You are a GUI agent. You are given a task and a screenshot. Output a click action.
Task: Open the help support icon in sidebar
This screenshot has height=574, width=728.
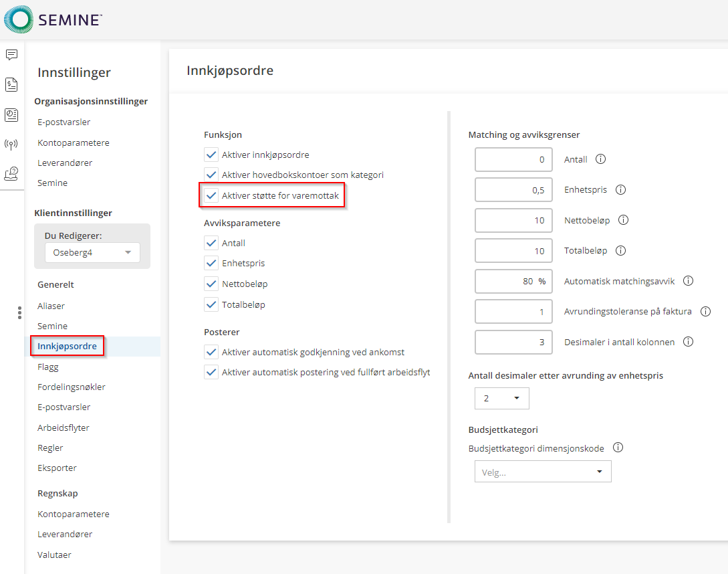11,174
